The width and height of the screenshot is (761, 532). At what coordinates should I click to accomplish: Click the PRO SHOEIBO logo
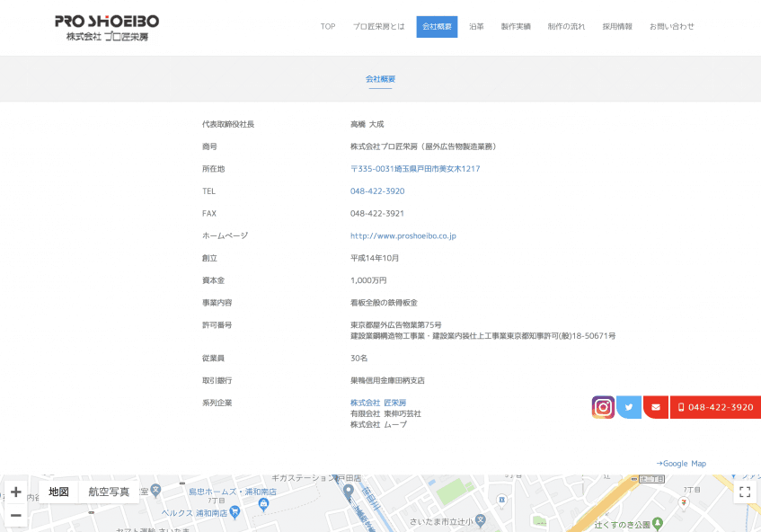[107, 28]
